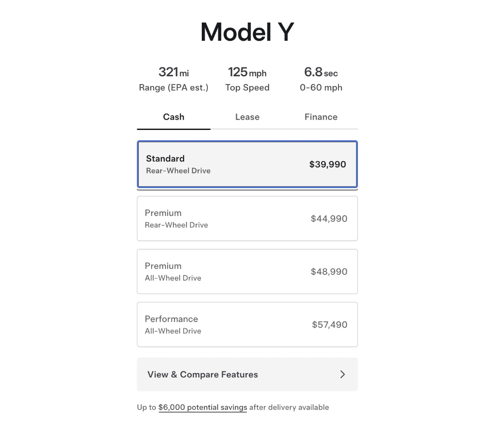This screenshot has height=448, width=479.
Task: Click the chevron arrow beside View & Compare Features
Action: pyautogui.click(x=342, y=374)
